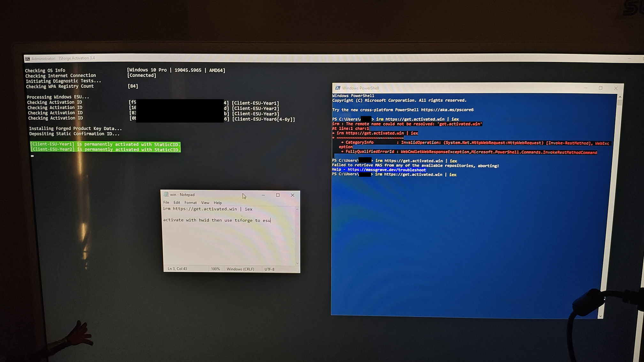This screenshot has height=362, width=644.
Task: Click the massgrave.dev/troubleshoot help link
Action: click(x=386, y=170)
